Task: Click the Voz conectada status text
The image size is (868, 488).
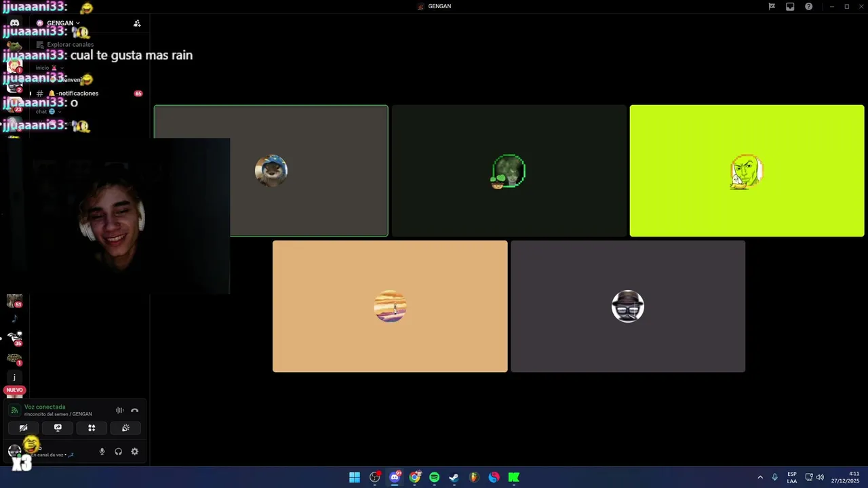Action: point(45,407)
